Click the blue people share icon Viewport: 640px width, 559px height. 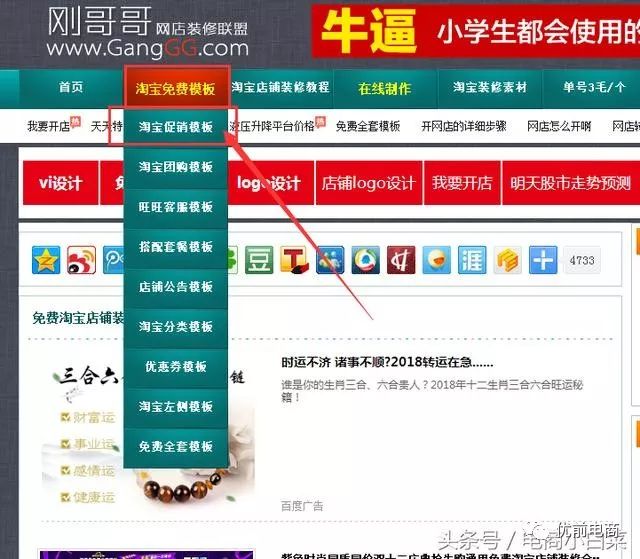pyautogui.click(x=330, y=260)
